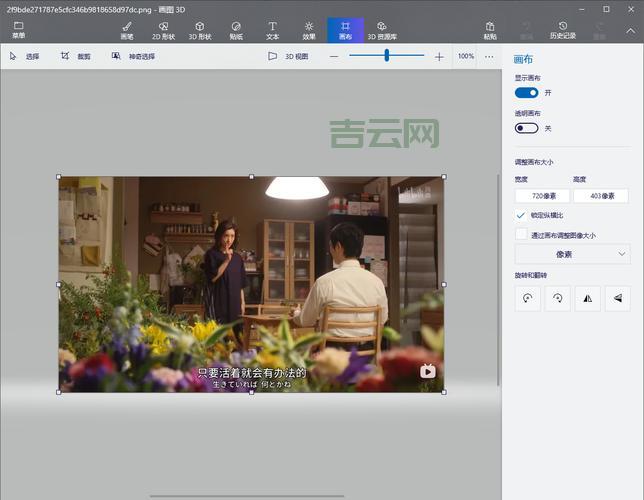Click the bottom-middle canvas resize handle
The height and width of the screenshot is (500, 644).
(x=251, y=392)
